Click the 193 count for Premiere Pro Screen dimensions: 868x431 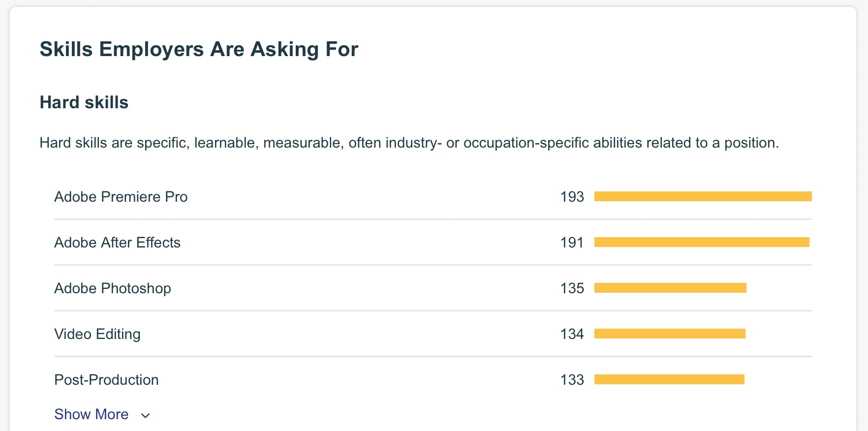572,197
